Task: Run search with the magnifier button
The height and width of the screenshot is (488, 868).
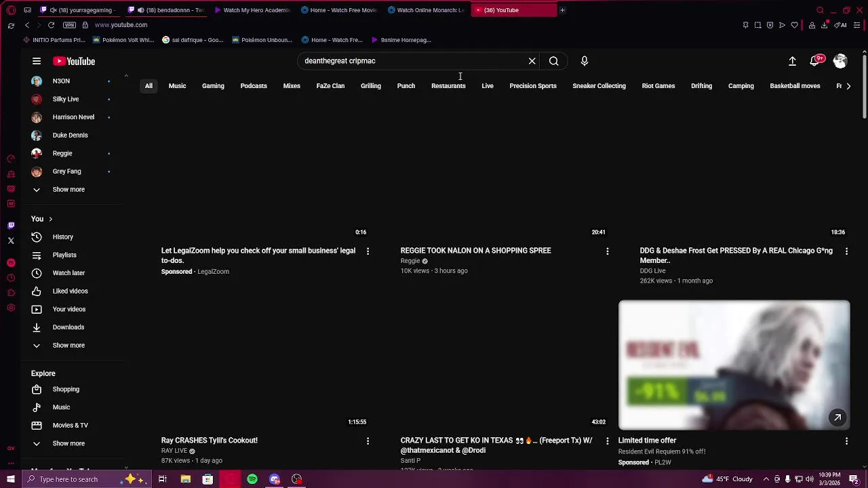Action: click(x=554, y=61)
